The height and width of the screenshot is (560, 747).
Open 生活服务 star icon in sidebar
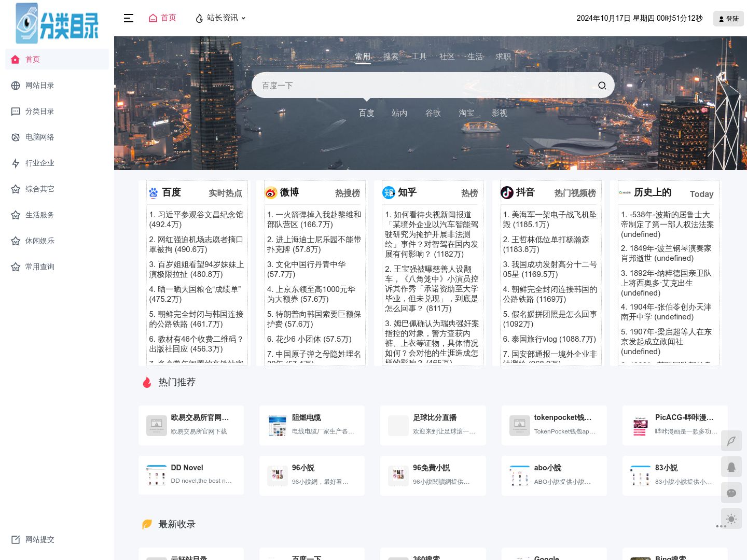pyautogui.click(x=16, y=215)
